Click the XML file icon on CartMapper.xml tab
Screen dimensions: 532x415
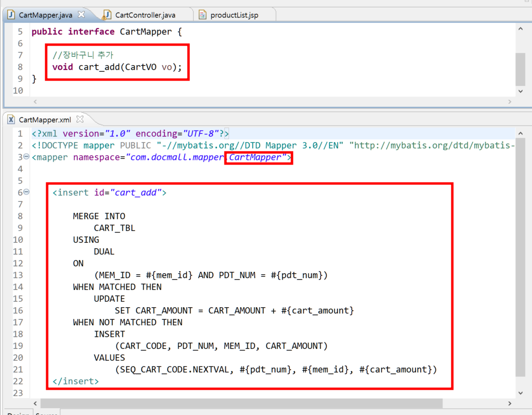pyautogui.click(x=11, y=120)
